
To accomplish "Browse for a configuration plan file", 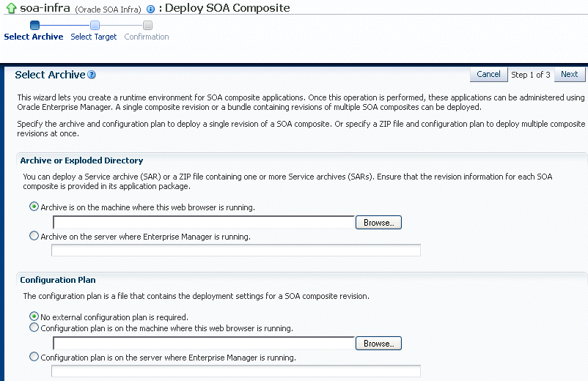I will pyautogui.click(x=379, y=344).
